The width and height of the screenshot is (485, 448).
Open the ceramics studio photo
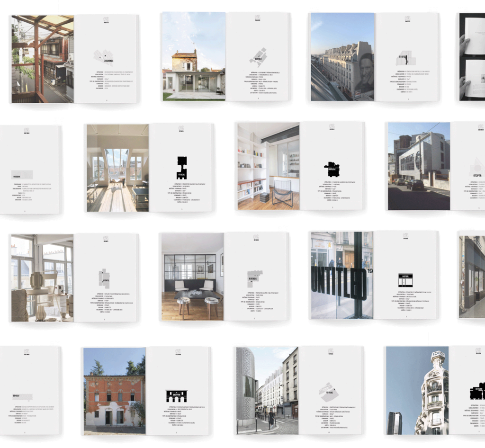(x=42, y=278)
